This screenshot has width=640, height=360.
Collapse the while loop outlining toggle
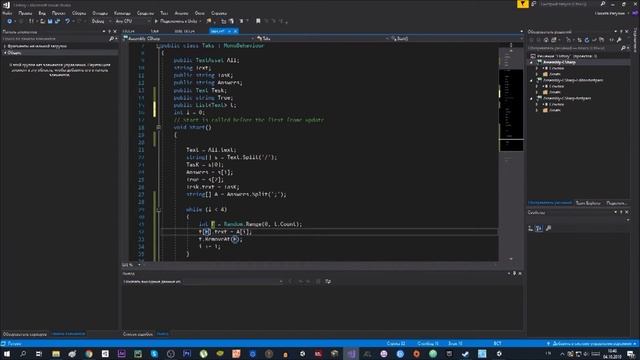pyautogui.click(x=158, y=210)
